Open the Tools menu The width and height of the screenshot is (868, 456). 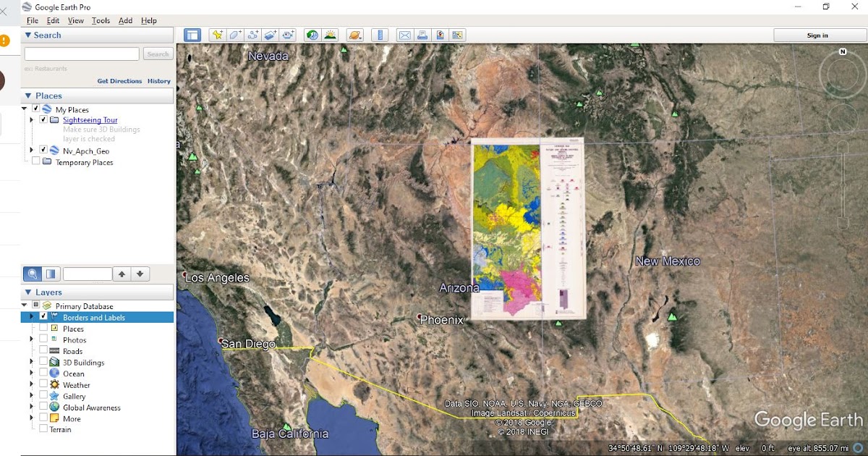tap(101, 20)
